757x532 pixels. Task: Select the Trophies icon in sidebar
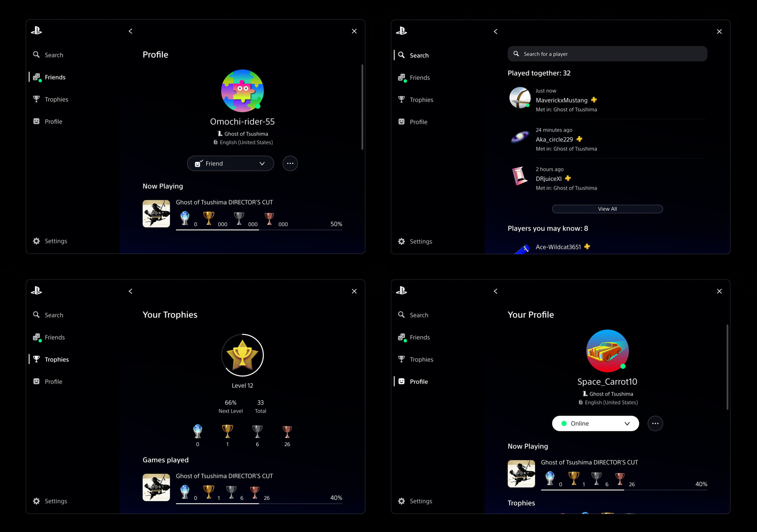37,98
